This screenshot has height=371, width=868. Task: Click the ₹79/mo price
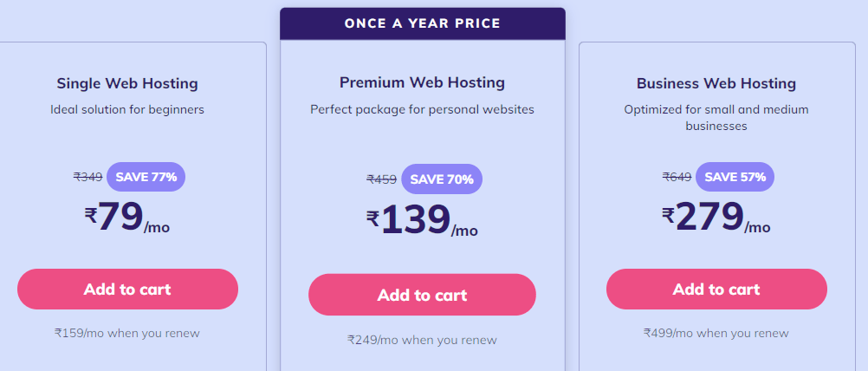pos(127,218)
